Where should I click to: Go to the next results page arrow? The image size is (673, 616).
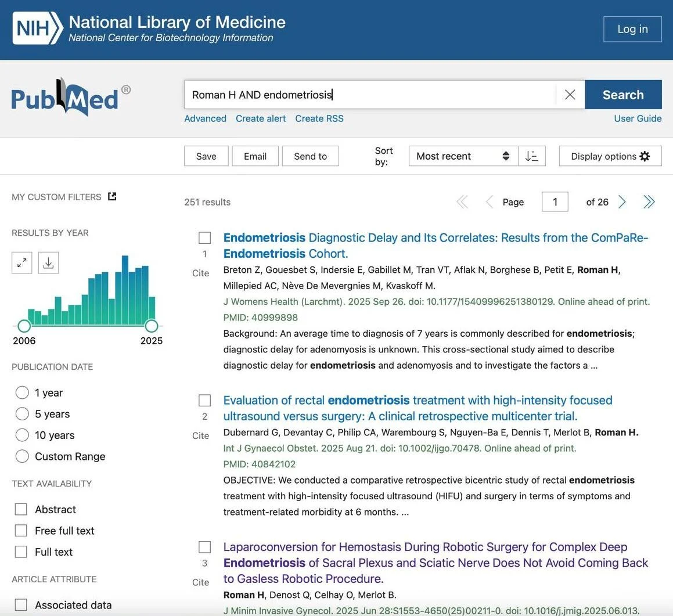622,202
